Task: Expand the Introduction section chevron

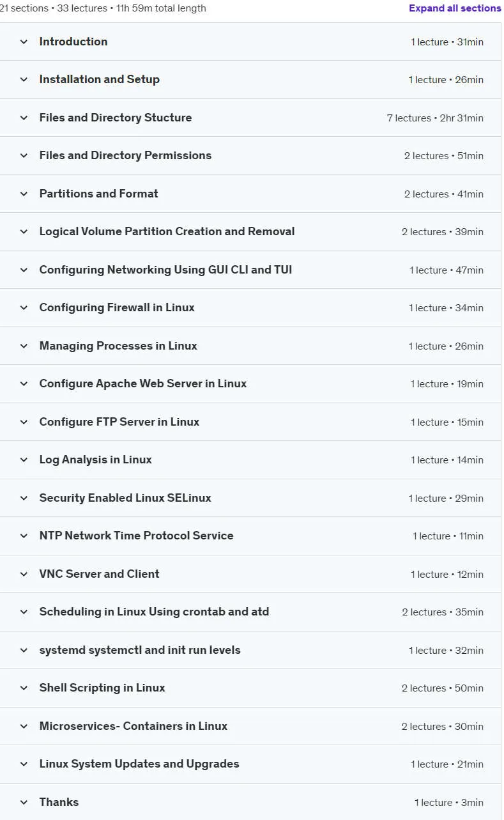Action: [24, 42]
